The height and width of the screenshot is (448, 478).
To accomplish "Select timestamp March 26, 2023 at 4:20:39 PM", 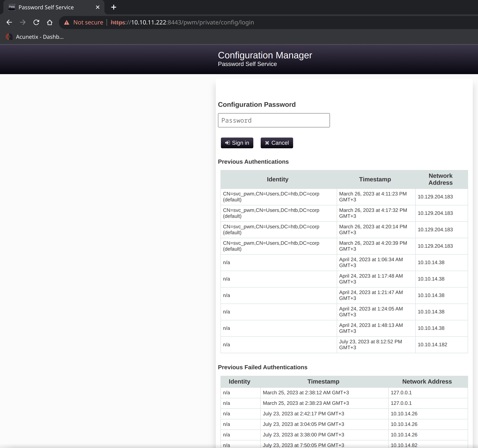I will 373,246.
